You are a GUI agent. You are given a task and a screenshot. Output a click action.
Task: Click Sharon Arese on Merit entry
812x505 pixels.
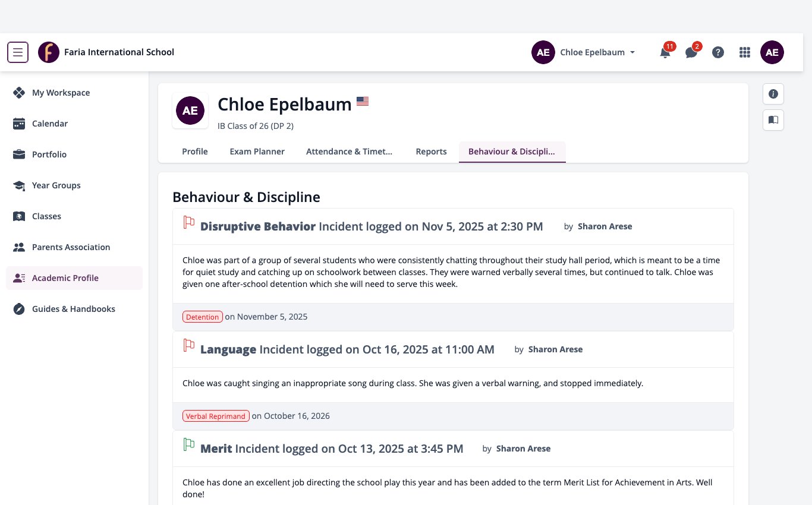523,449
